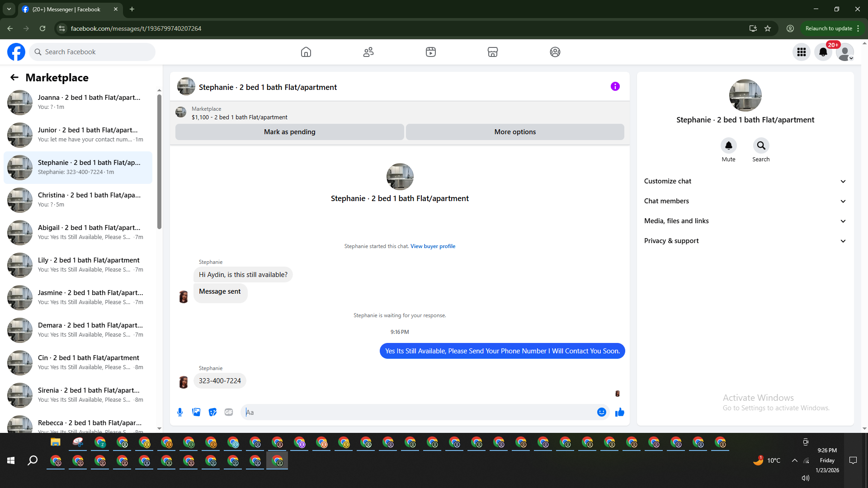Go to Facebook Home tab
Screen dimensions: 868x488
pos(306,52)
